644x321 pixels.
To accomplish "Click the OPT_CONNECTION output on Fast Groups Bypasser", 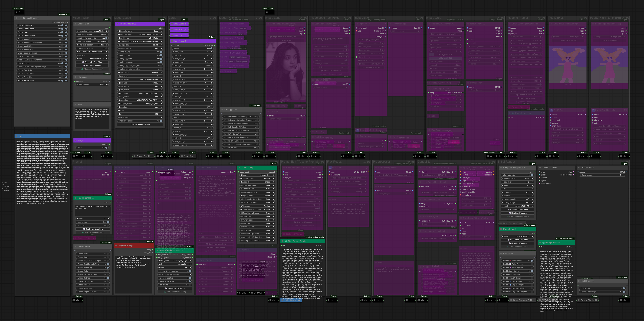I will (69, 22).
